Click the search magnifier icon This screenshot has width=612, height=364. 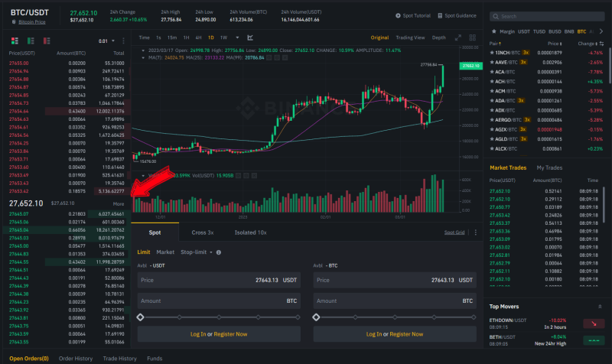click(x=496, y=16)
